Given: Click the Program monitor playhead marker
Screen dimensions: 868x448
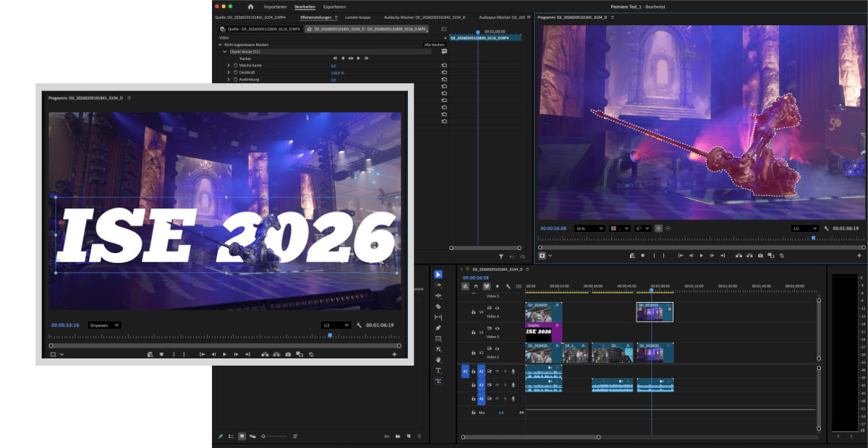Looking at the screenshot, I should (x=814, y=238).
